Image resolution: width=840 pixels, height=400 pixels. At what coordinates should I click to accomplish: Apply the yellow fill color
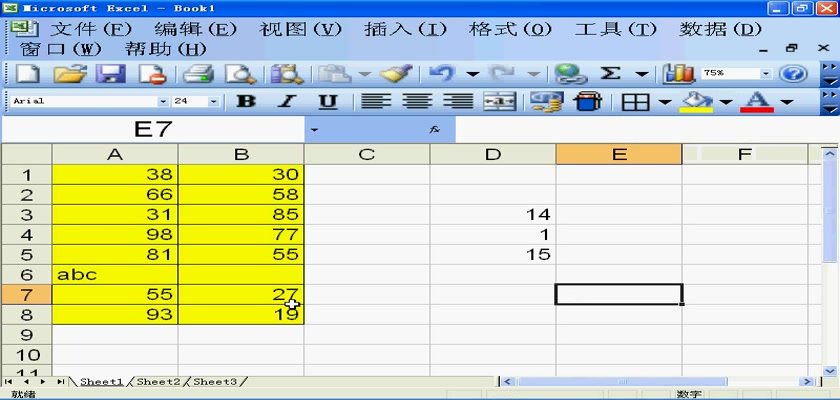point(696,101)
